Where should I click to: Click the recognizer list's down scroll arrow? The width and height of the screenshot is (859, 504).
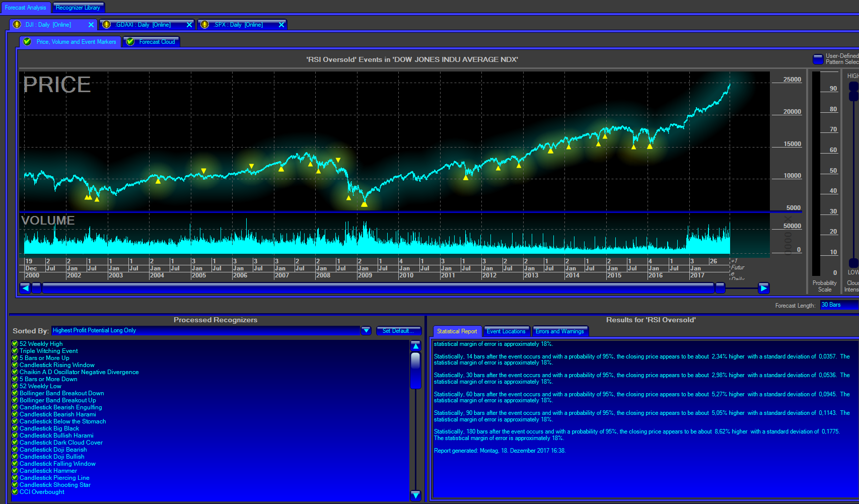pyautogui.click(x=415, y=495)
